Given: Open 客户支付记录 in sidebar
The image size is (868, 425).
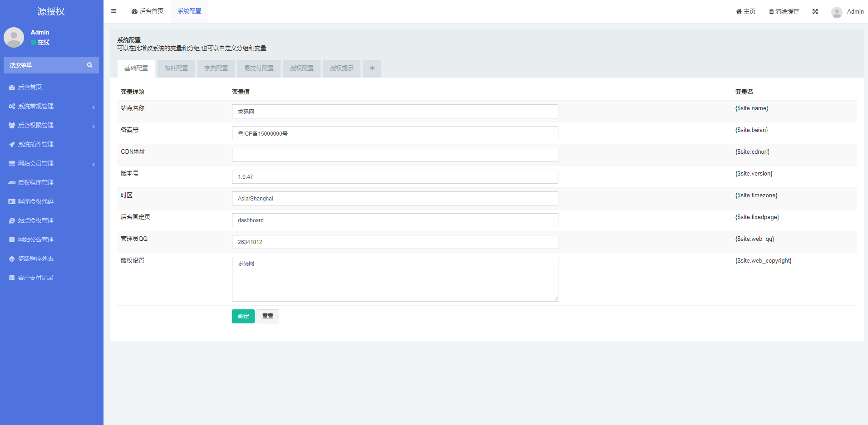Looking at the screenshot, I should pyautogui.click(x=36, y=278).
